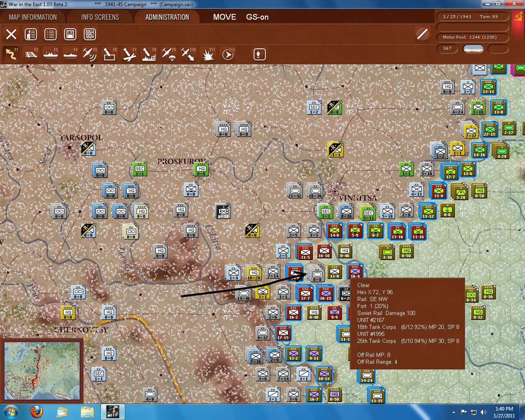
Task: Select the 7=37 yellow unit counter
Action: [470, 130]
